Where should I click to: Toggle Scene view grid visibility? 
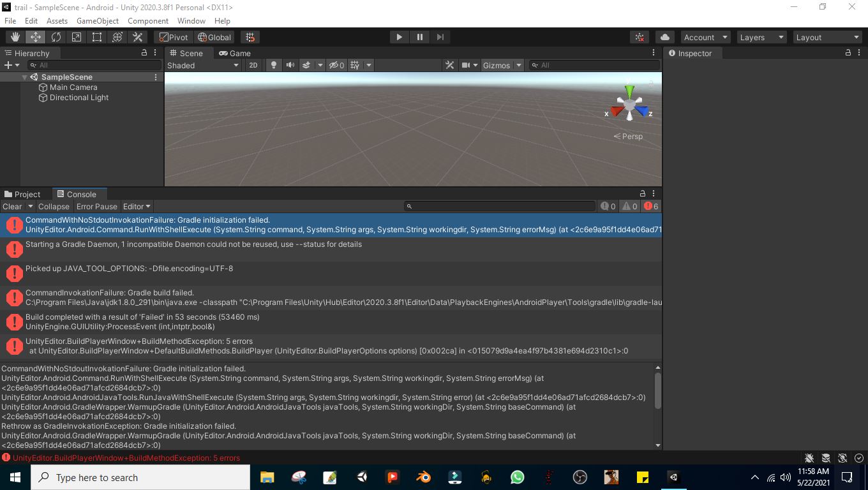pos(355,65)
